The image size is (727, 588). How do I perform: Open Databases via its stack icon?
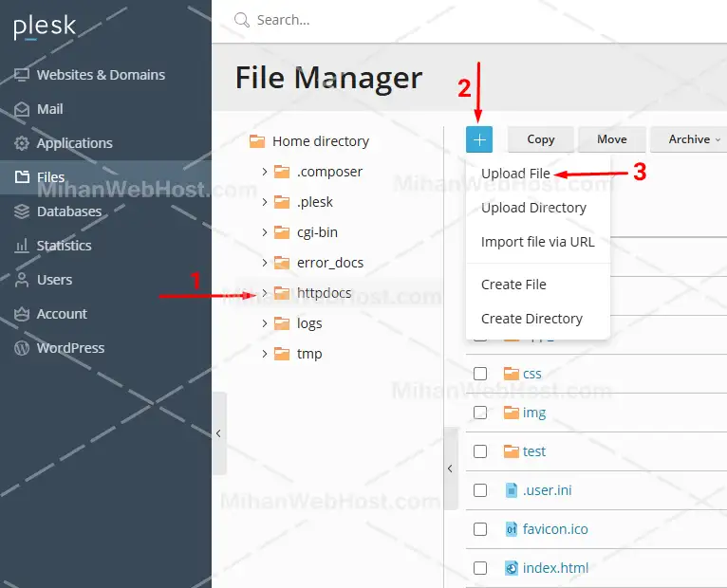point(21,211)
